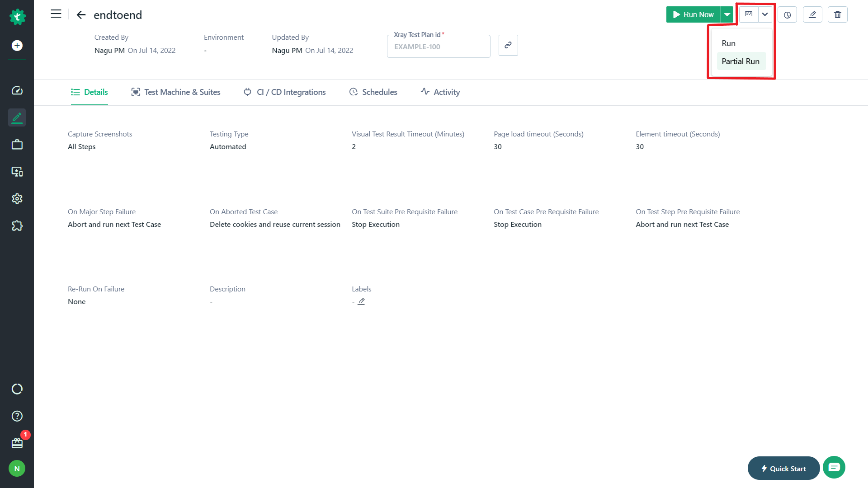
Task: Open the N user avatar
Action: click(x=17, y=469)
